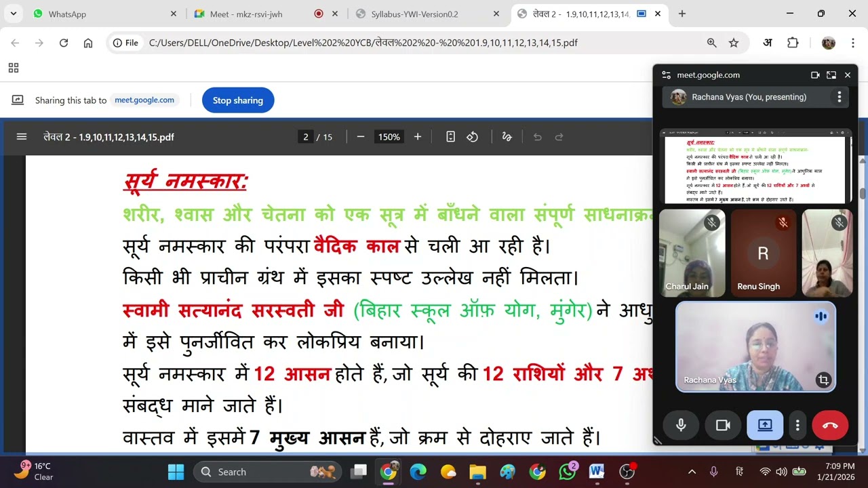Close the Syllabus-YWI-Version0.2 tab
Image resolution: width=868 pixels, height=488 pixels.
click(496, 14)
